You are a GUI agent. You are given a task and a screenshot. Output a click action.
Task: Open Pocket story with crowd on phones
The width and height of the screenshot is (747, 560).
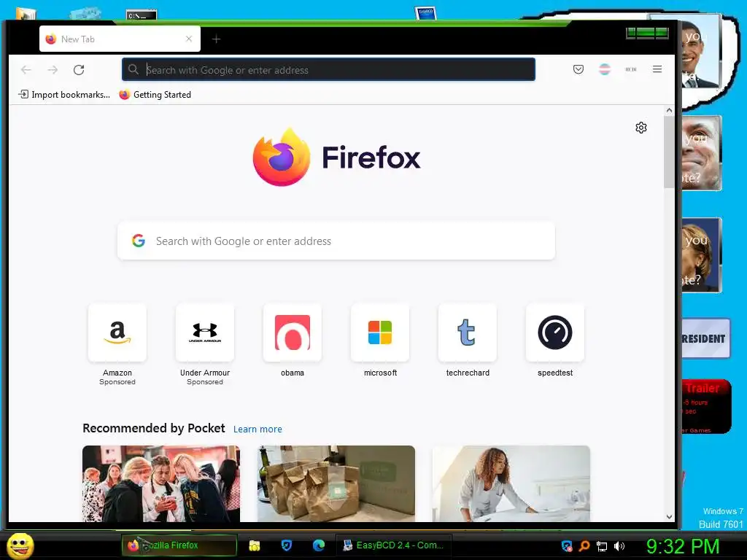point(161,484)
